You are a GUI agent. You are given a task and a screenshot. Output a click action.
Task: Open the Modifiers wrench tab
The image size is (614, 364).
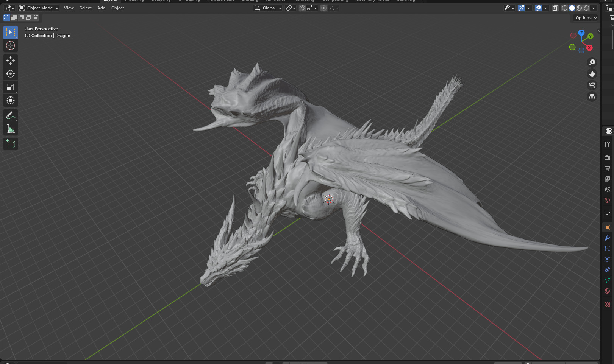(607, 238)
